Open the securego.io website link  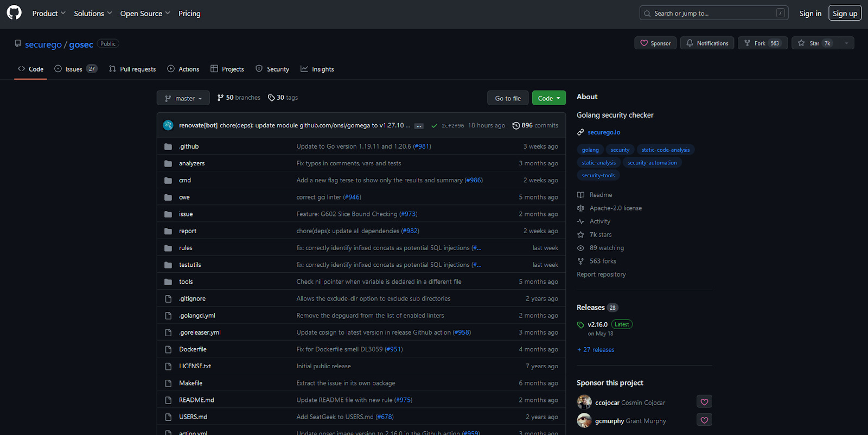coord(604,132)
